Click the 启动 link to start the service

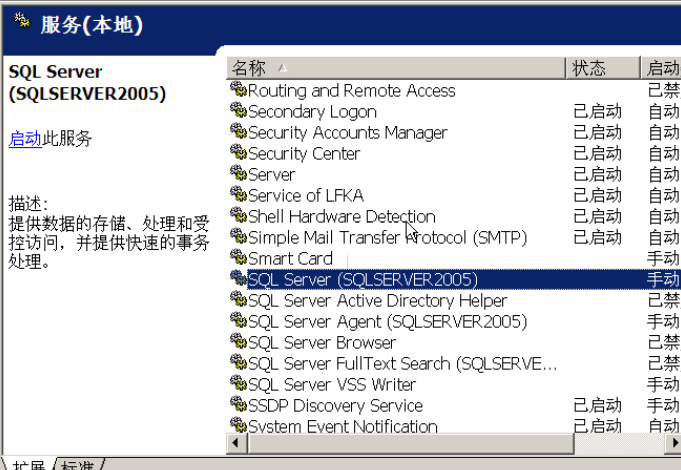(25, 139)
